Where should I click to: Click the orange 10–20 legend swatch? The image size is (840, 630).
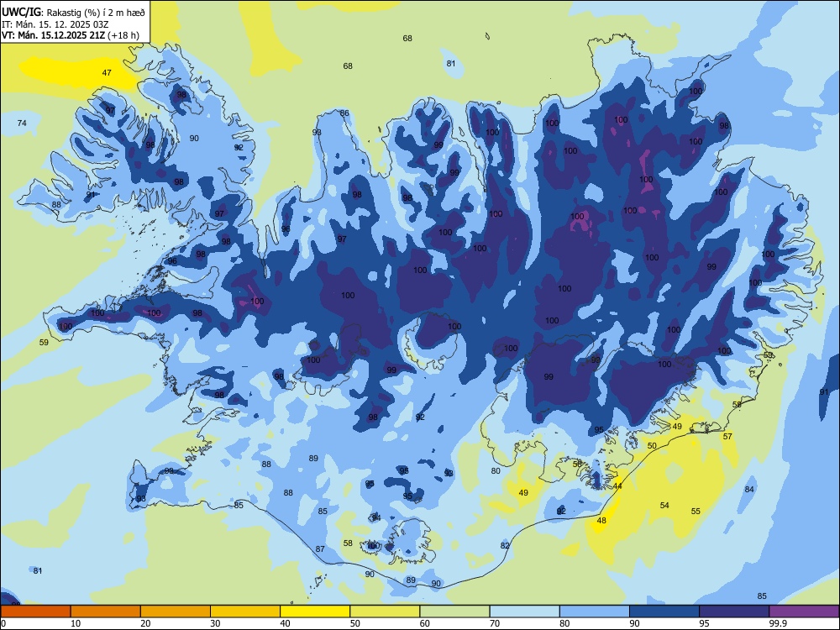click(x=106, y=612)
